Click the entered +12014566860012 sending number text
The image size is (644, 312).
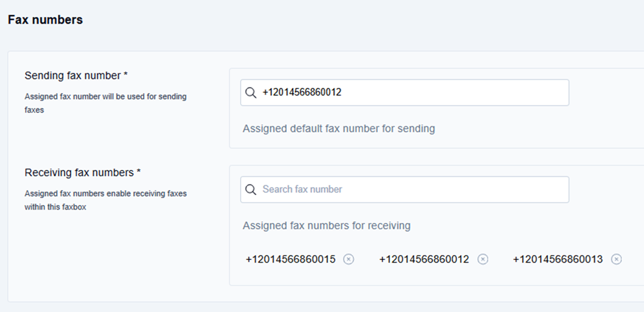click(x=302, y=93)
